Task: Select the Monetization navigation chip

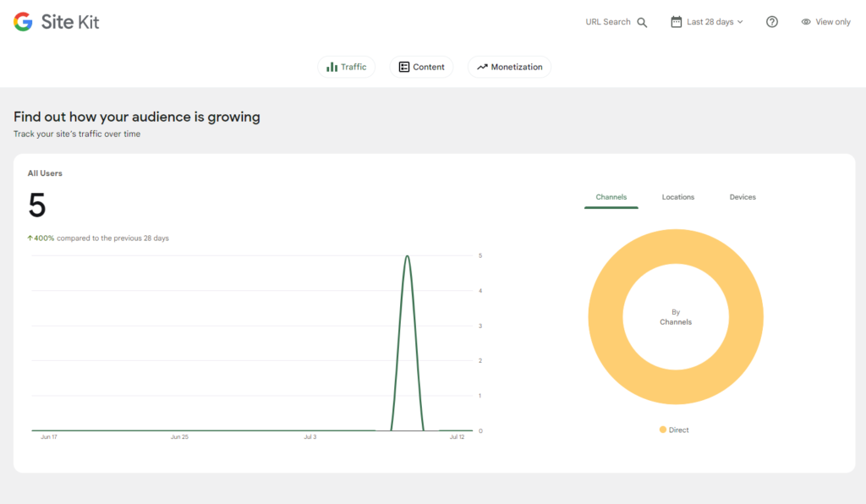Action: [509, 67]
